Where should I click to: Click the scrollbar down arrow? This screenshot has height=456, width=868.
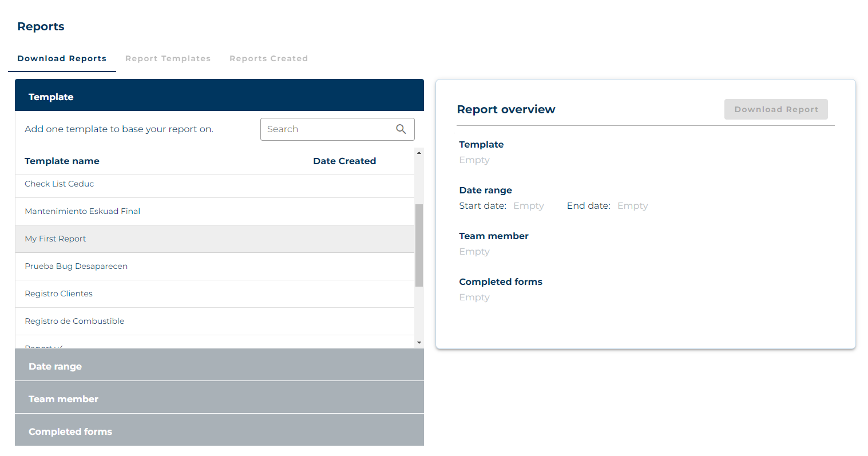(419, 343)
